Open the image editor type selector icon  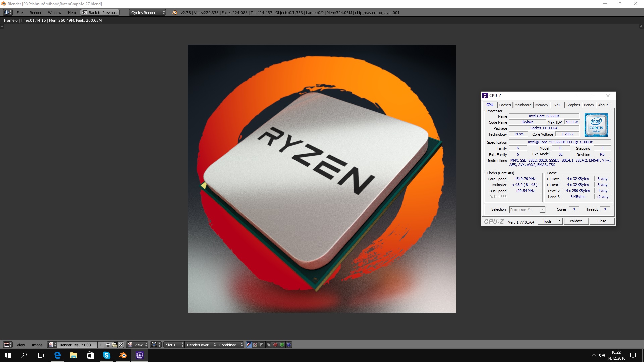click(x=8, y=345)
